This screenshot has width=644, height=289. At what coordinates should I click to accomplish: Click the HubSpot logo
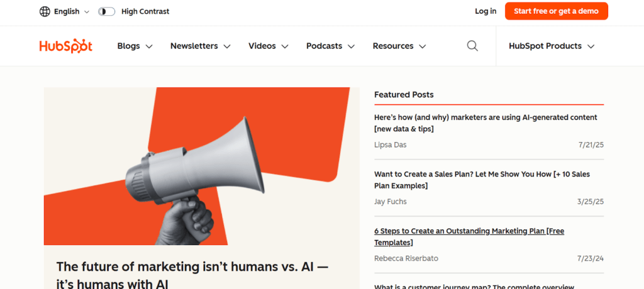(x=65, y=46)
